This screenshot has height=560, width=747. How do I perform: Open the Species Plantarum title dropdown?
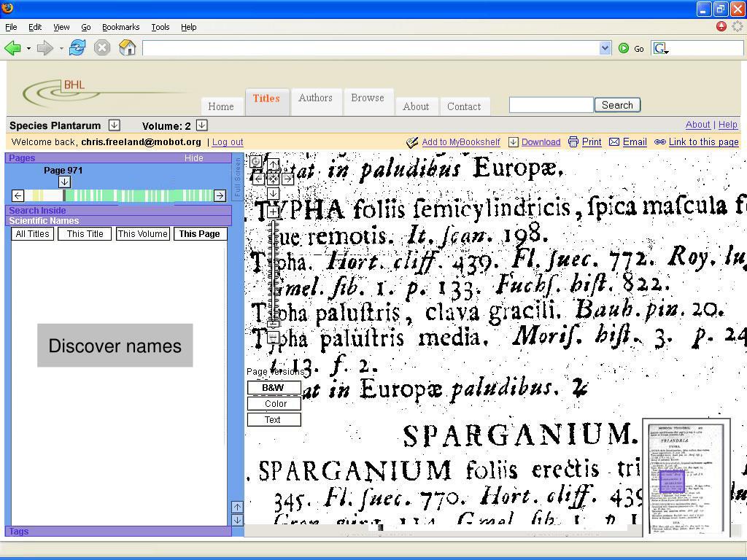click(x=115, y=125)
